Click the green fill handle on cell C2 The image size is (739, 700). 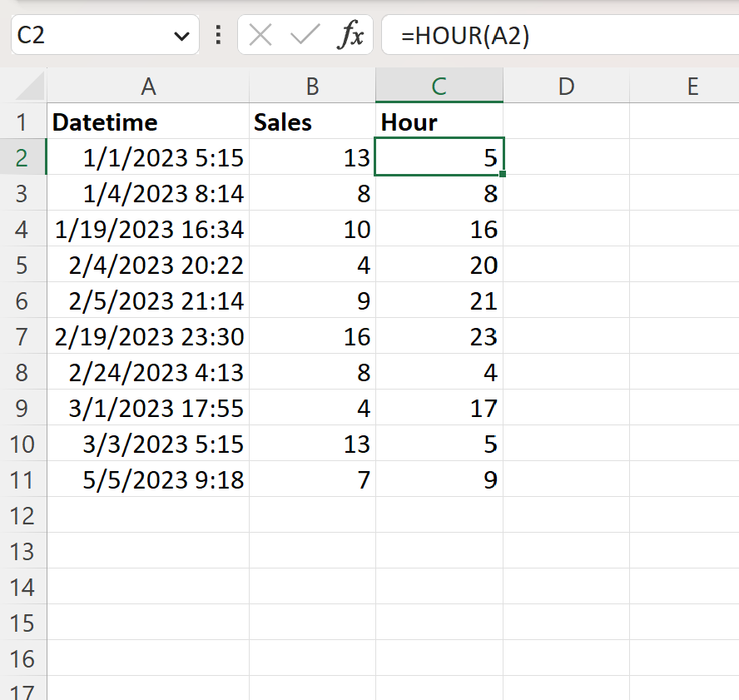pos(502,173)
